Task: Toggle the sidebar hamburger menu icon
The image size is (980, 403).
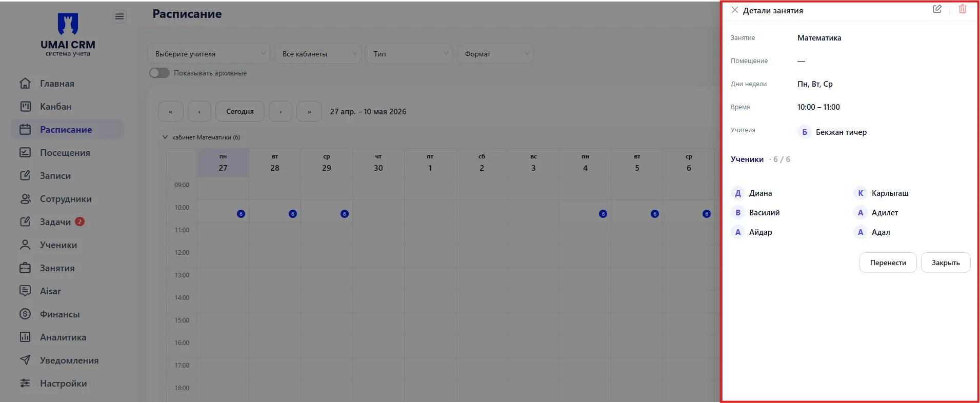Action: point(119,16)
